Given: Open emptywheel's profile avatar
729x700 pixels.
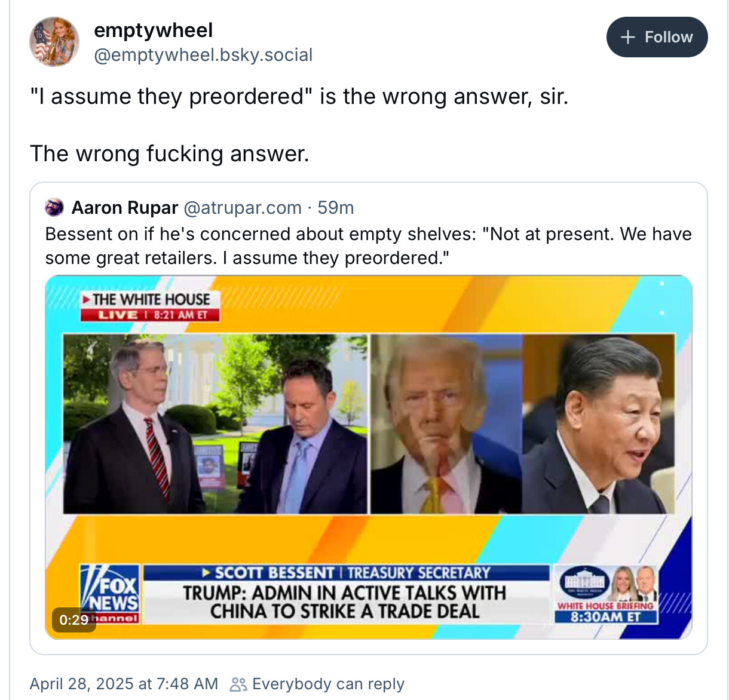Looking at the screenshot, I should tap(54, 42).
